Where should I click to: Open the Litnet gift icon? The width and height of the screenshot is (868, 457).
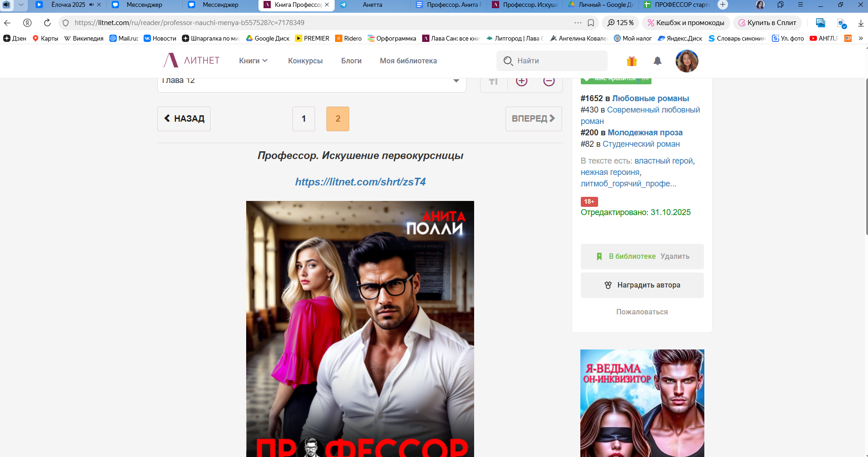[x=632, y=61]
